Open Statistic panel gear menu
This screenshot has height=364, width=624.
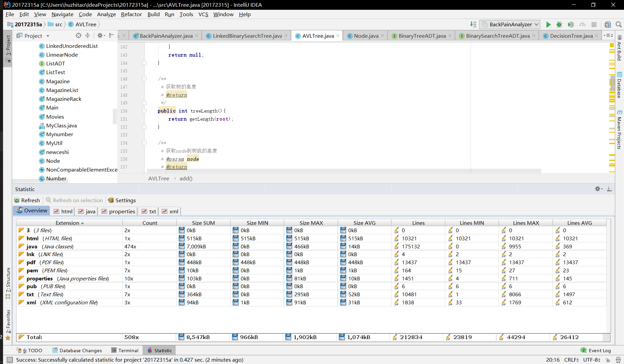(598, 189)
